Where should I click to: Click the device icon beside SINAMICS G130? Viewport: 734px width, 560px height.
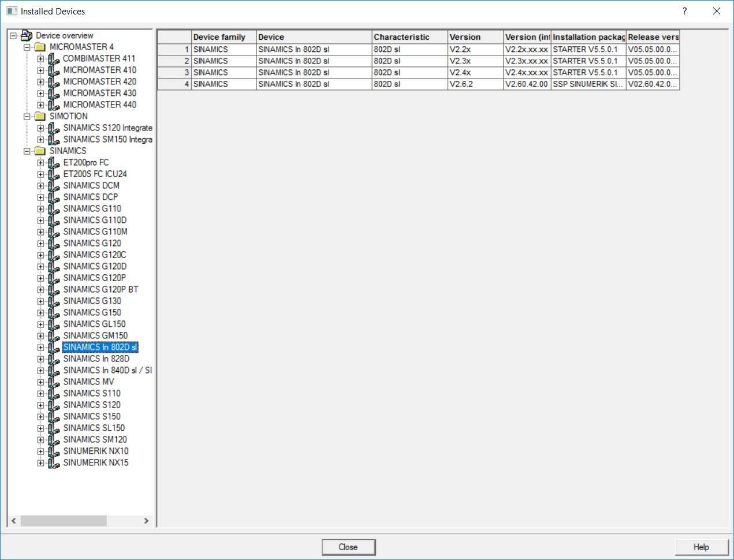[54, 301]
